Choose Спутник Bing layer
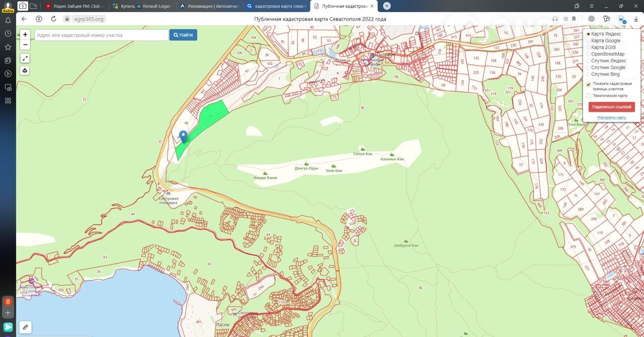Image resolution: width=644 pixels, height=337 pixels. click(x=589, y=74)
